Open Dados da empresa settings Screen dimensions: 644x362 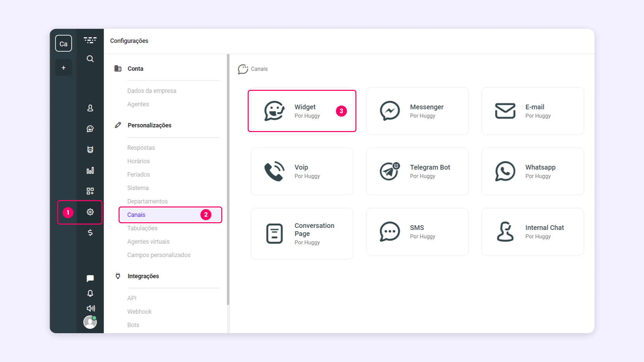click(x=152, y=91)
